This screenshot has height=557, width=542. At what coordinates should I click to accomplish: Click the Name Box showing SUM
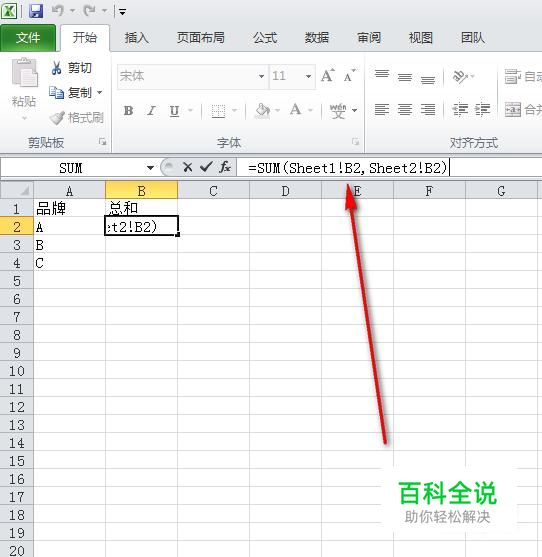pyautogui.click(x=71, y=168)
